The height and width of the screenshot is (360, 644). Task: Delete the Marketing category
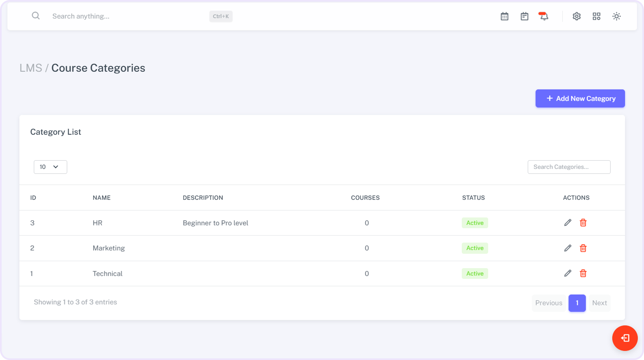[583, 248]
